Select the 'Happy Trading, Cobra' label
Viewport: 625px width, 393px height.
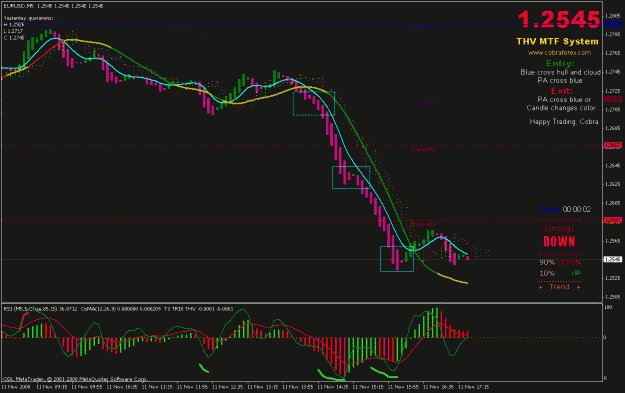pyautogui.click(x=564, y=122)
